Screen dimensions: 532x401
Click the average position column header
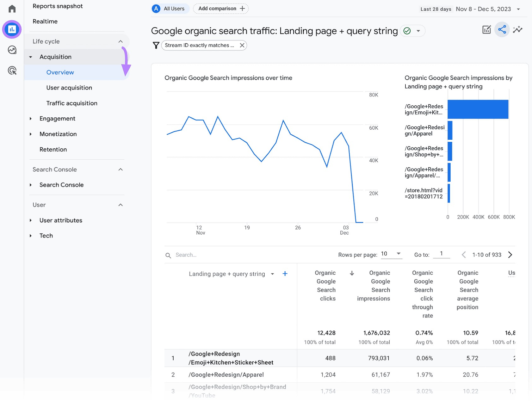(x=467, y=290)
